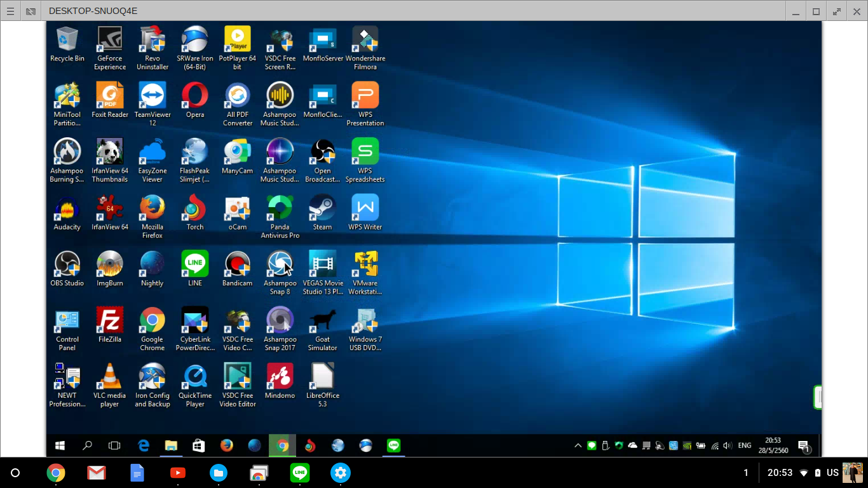This screenshot has height=488, width=868.
Task: Click the Chrome OS launcher circle
Action: coord(16,473)
